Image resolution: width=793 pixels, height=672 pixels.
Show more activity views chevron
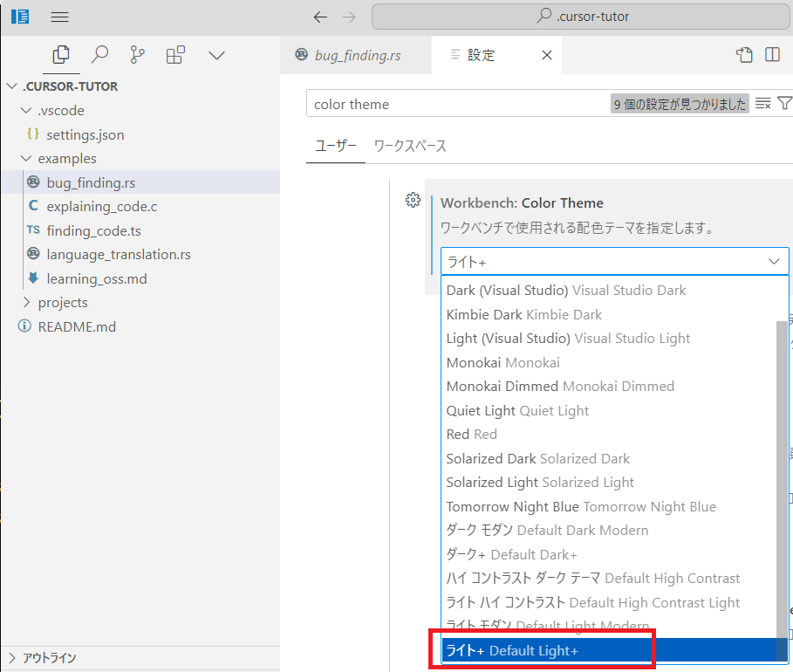coord(216,55)
